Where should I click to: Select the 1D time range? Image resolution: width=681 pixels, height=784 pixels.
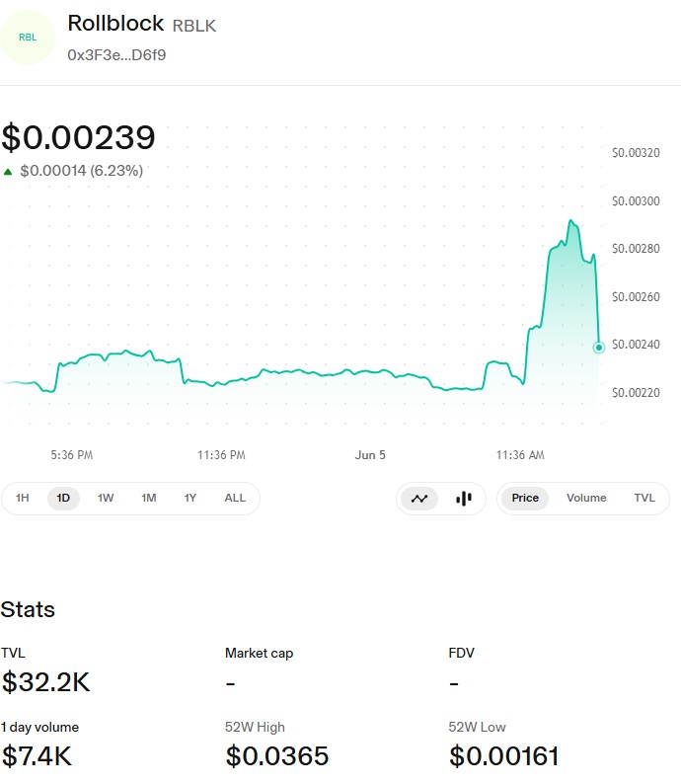(63, 498)
